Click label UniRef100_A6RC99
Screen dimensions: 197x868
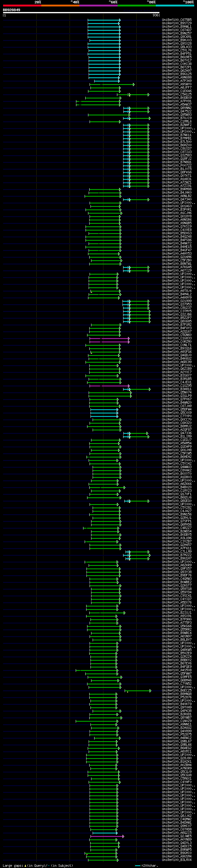coord(177,362)
